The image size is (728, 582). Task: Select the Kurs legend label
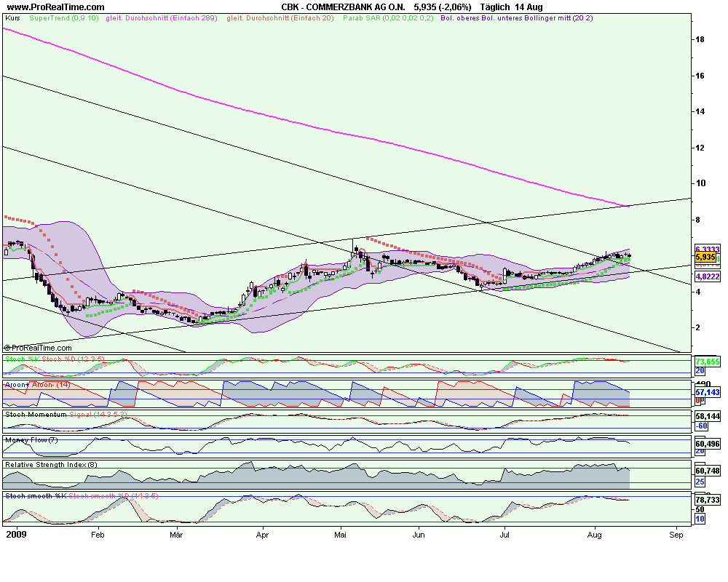(12, 18)
